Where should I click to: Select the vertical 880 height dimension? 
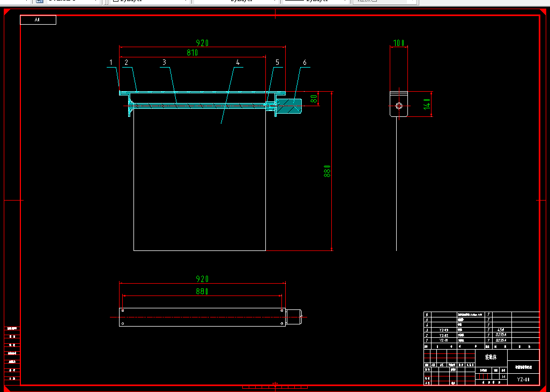click(x=327, y=171)
